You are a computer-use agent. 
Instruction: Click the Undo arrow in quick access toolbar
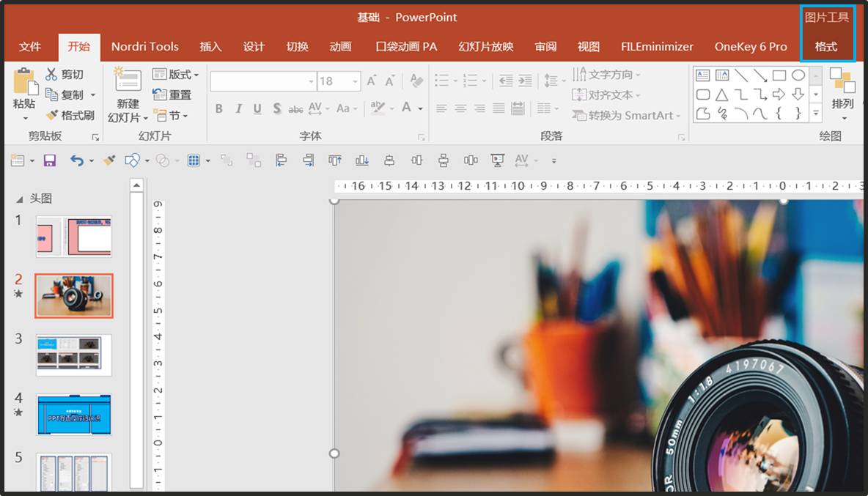[77, 160]
